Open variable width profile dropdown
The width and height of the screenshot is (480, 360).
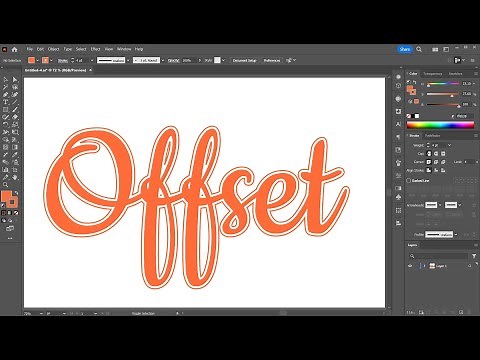tap(128, 60)
